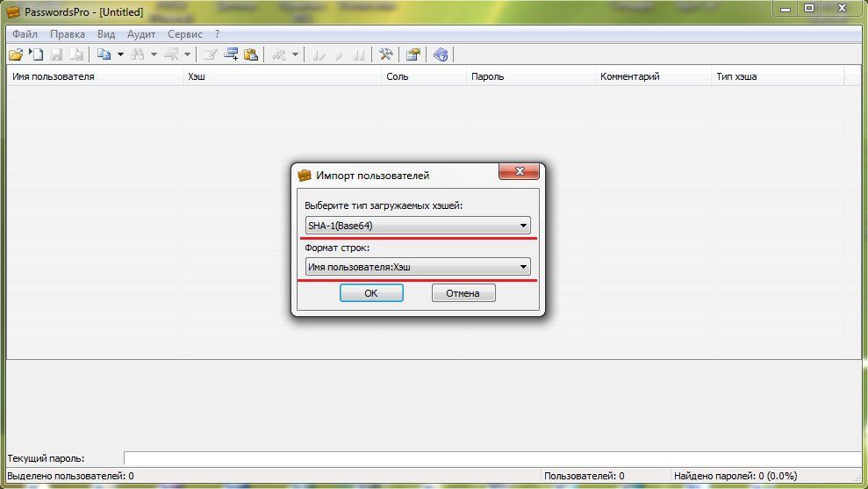
Task: Click the Хэш column header
Action: click(282, 76)
